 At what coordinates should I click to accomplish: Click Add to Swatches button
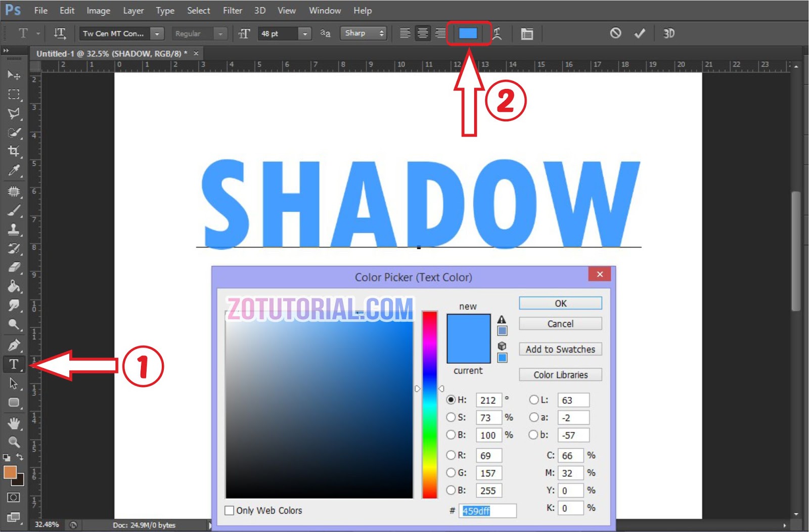560,349
